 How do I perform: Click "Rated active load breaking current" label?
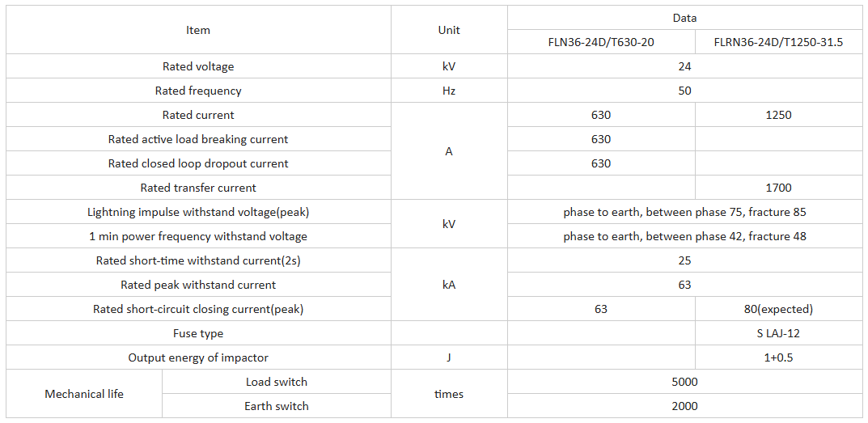(198, 139)
